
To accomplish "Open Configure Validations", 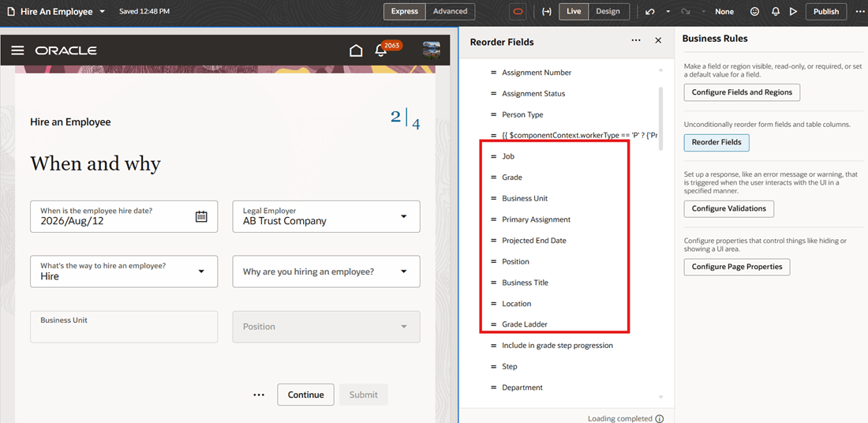I will click(x=728, y=208).
